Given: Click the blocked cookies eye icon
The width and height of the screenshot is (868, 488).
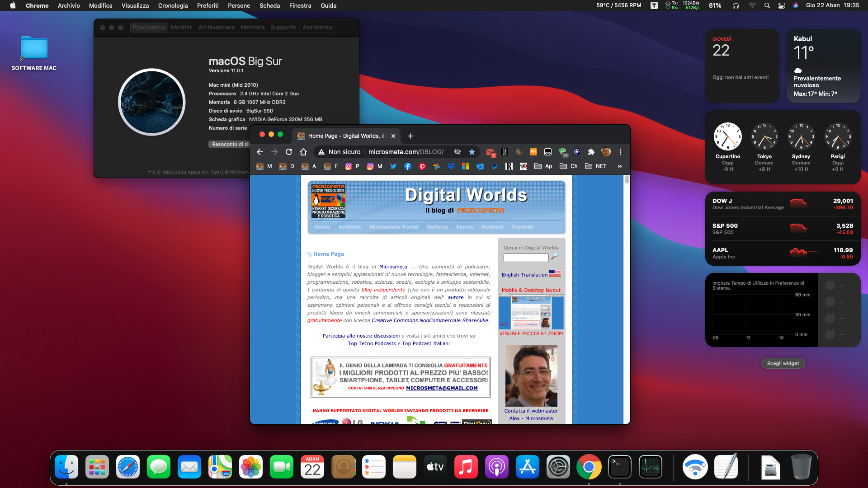Looking at the screenshot, I should pyautogui.click(x=458, y=152).
